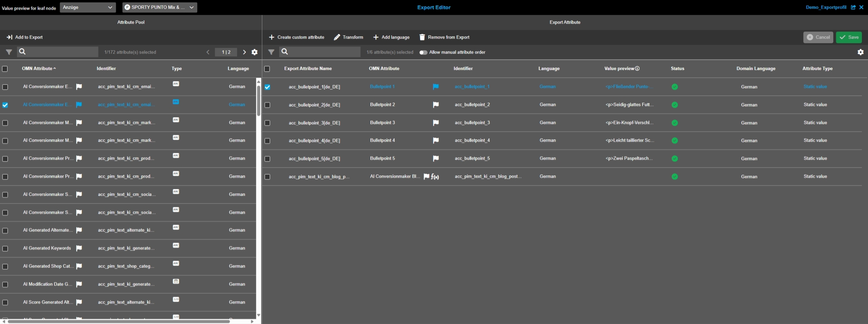Screen dimensions: 868x324
Task: Select all Export Attribute rows via header checkbox
Action: 267,69
